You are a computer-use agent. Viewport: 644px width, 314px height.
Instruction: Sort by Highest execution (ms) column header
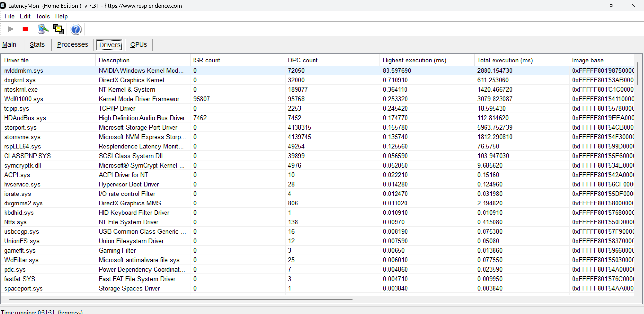click(414, 60)
